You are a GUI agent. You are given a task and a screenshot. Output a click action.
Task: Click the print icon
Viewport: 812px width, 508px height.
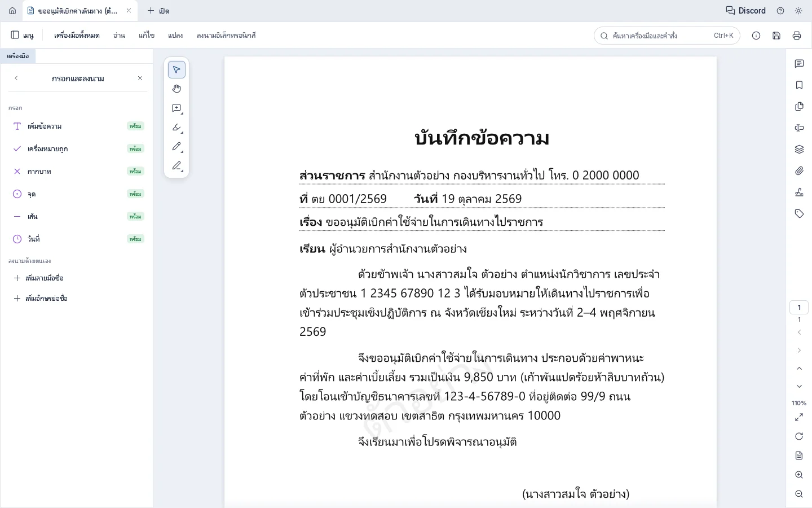(797, 36)
